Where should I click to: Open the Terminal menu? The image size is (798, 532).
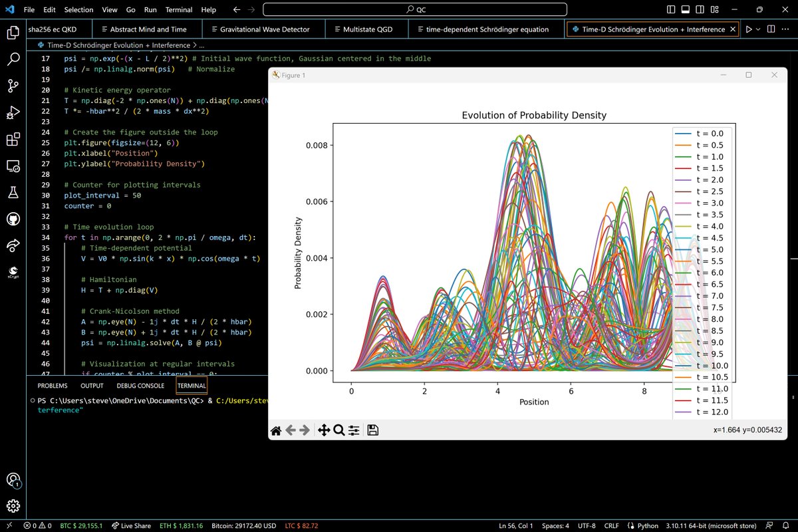(x=179, y=10)
